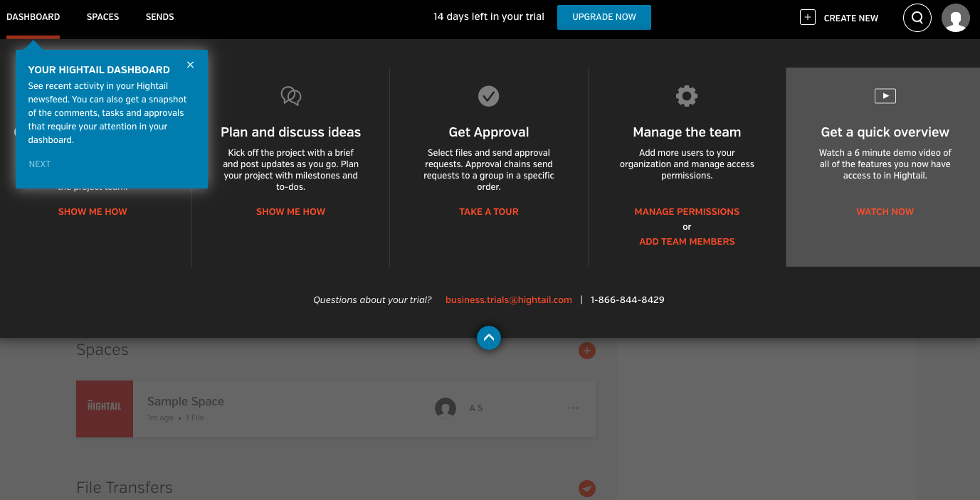Click the video play icon for overview
The width and height of the screenshot is (980, 500).
pos(885,95)
